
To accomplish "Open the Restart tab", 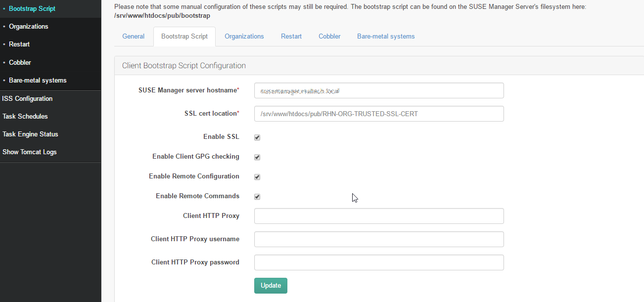I will tap(291, 36).
